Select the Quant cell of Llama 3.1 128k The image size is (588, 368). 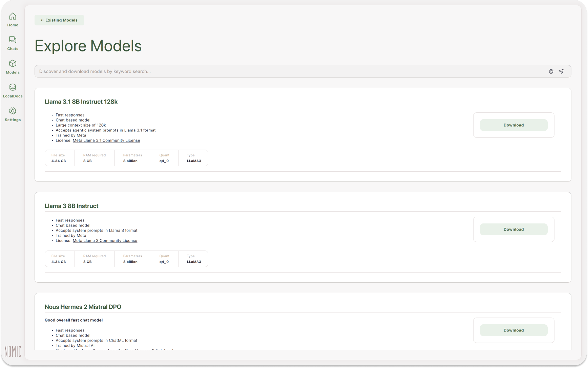click(x=165, y=158)
